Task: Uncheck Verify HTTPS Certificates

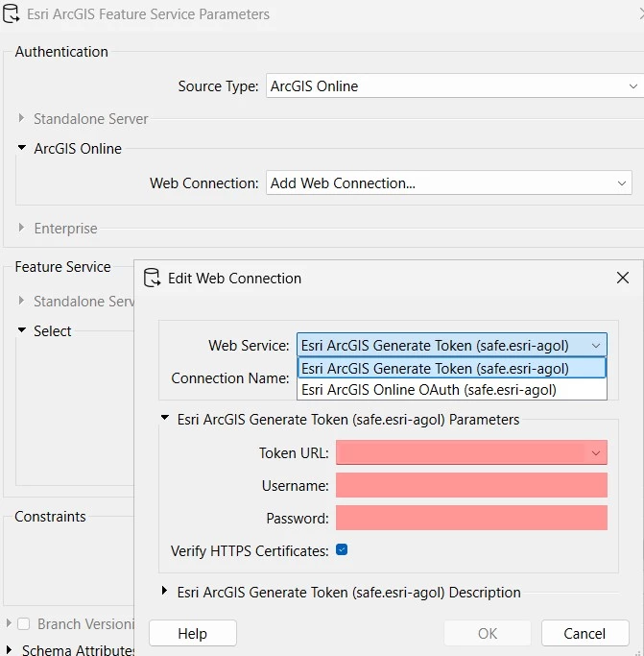Action: coord(342,549)
